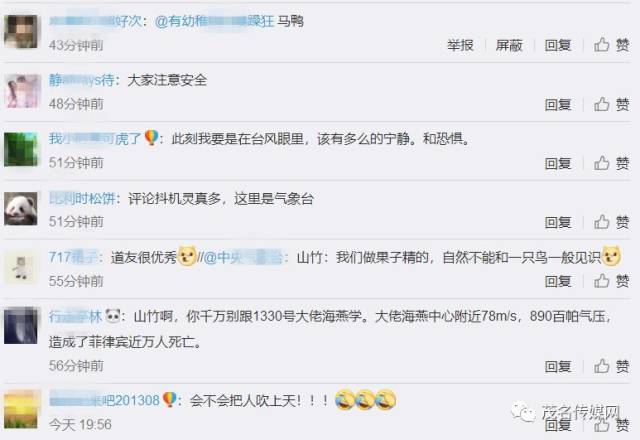The width and height of the screenshot is (640, 440).
Task: Like the 大家注意安全 comment
Action: [x=611, y=104]
